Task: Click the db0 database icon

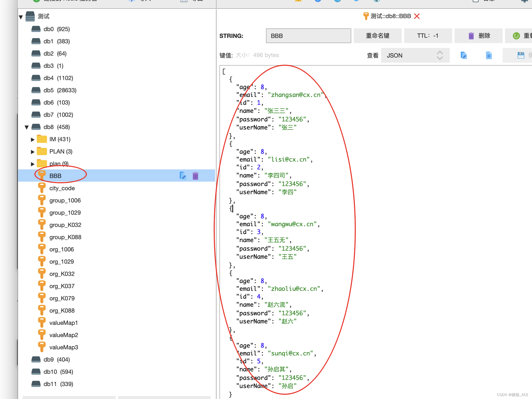Action: pyautogui.click(x=36, y=29)
